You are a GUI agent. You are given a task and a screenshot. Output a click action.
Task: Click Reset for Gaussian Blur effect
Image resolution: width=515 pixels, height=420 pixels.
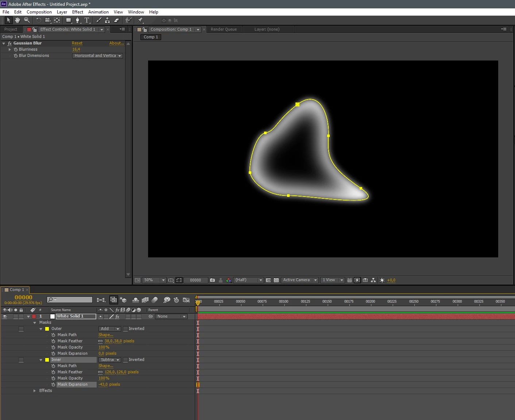pos(77,43)
